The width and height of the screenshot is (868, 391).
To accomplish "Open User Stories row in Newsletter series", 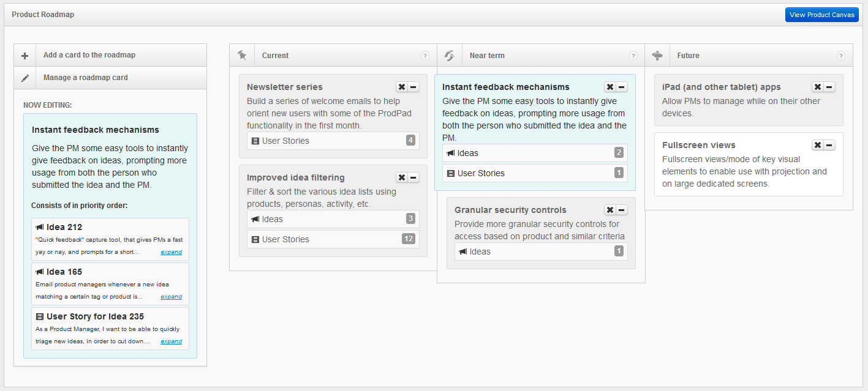I will coord(333,141).
